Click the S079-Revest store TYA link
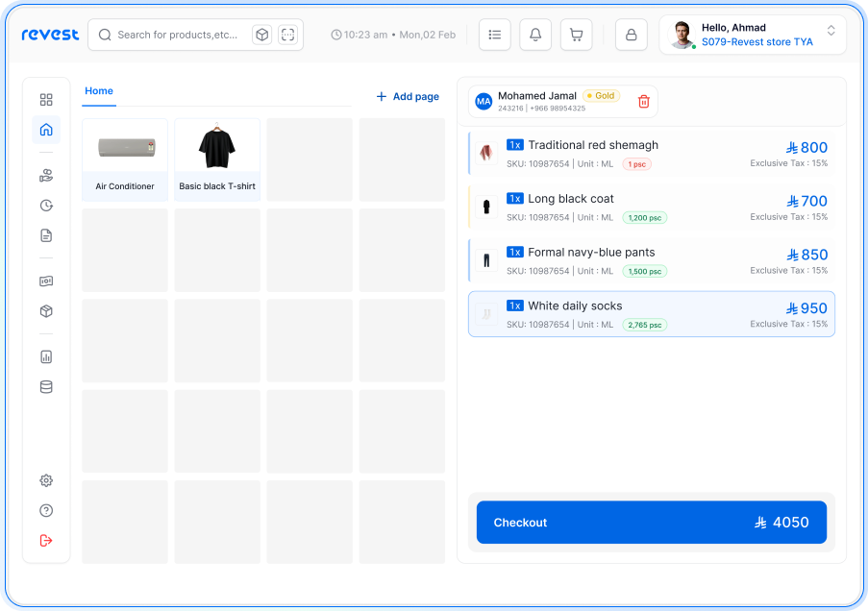868x611 pixels. coord(757,42)
